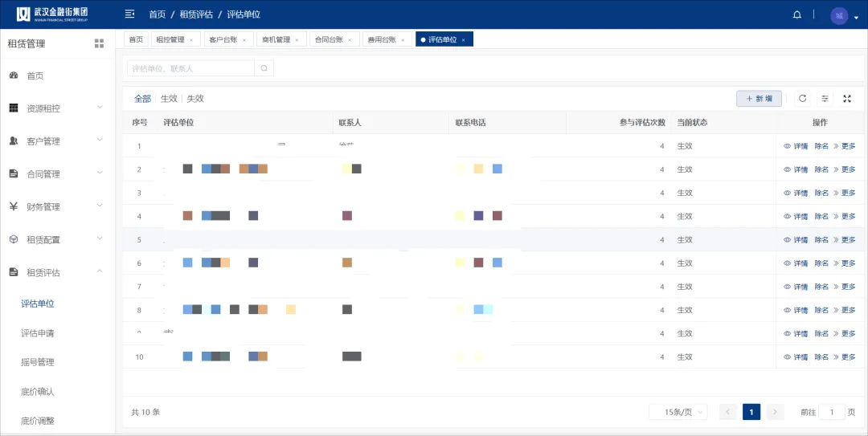Click the 新增 button
868x436 pixels.
click(x=759, y=99)
